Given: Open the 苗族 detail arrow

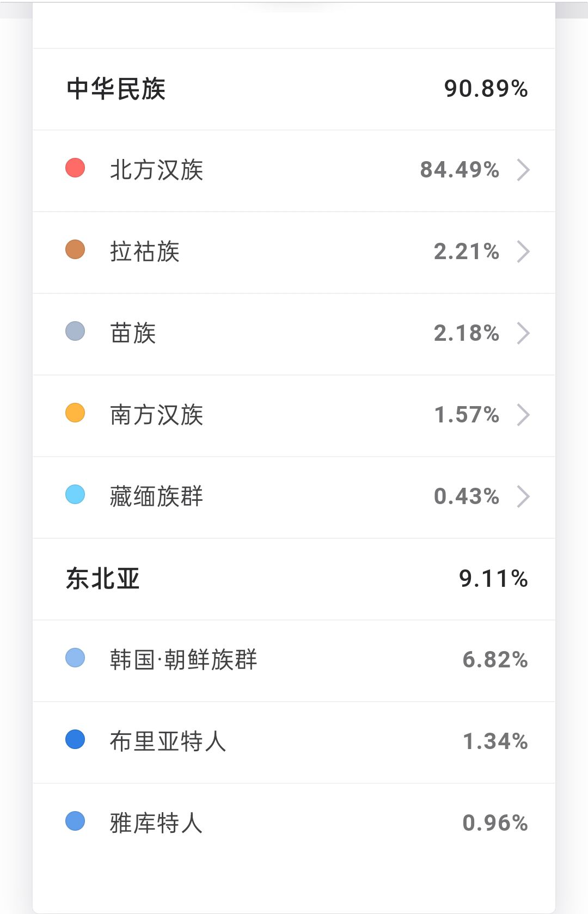Looking at the screenshot, I should [x=523, y=333].
